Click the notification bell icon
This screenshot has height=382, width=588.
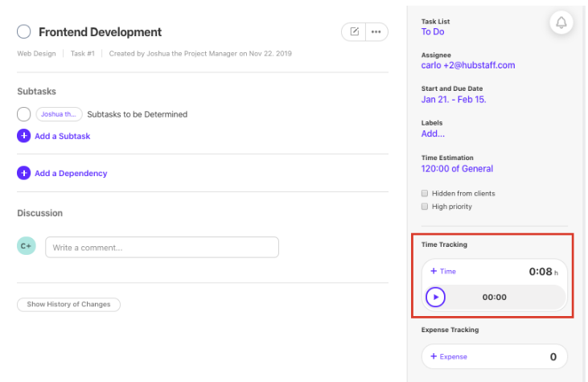pyautogui.click(x=561, y=23)
